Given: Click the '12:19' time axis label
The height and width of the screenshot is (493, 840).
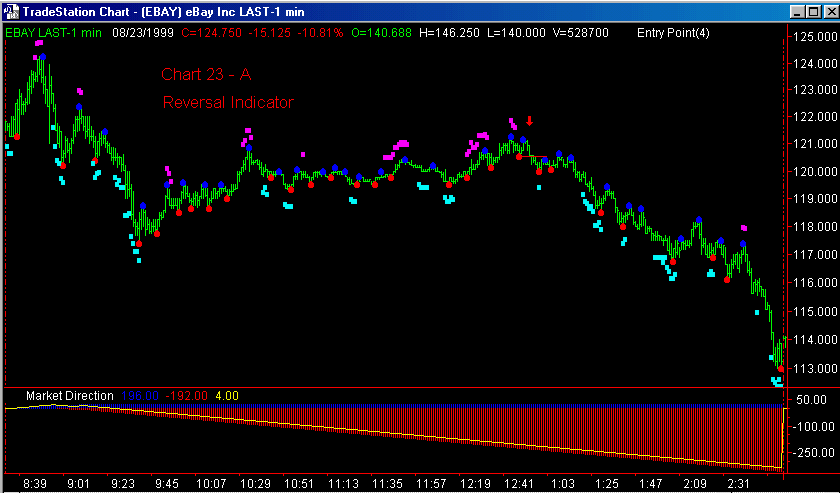Looking at the screenshot, I should [x=475, y=484].
